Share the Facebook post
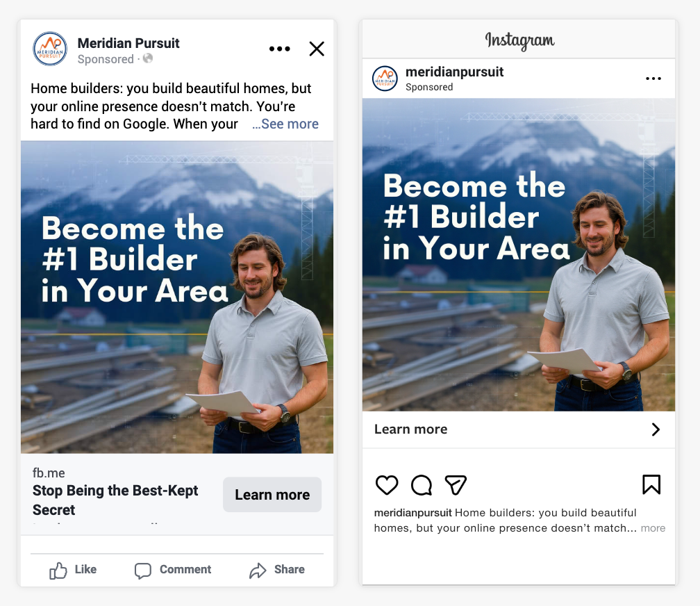This screenshot has height=606, width=700. pyautogui.click(x=276, y=569)
